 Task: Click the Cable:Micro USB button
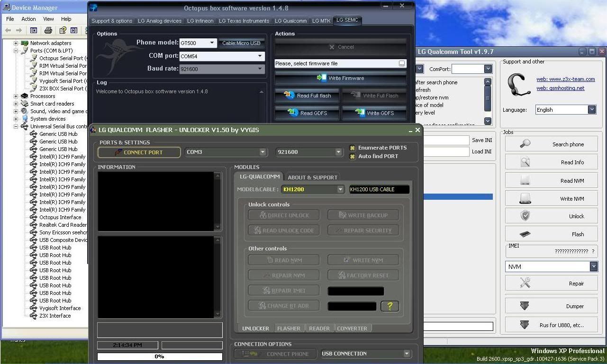[x=242, y=43]
